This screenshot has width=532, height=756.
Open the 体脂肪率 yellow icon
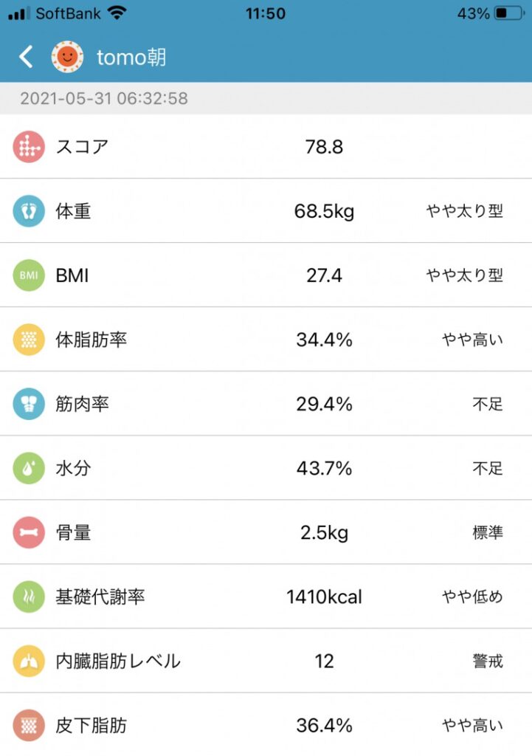(x=29, y=340)
